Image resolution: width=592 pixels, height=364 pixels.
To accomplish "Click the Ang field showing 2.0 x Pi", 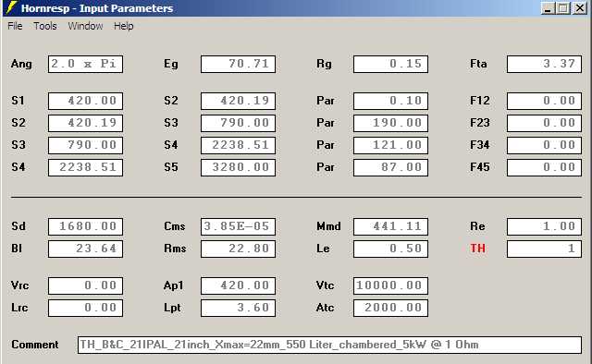I will click(x=85, y=64).
